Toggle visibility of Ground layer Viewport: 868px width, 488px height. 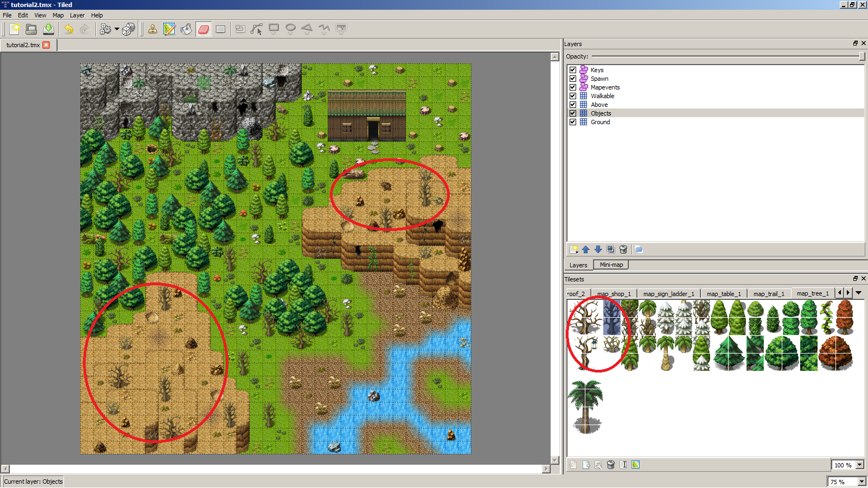(573, 122)
